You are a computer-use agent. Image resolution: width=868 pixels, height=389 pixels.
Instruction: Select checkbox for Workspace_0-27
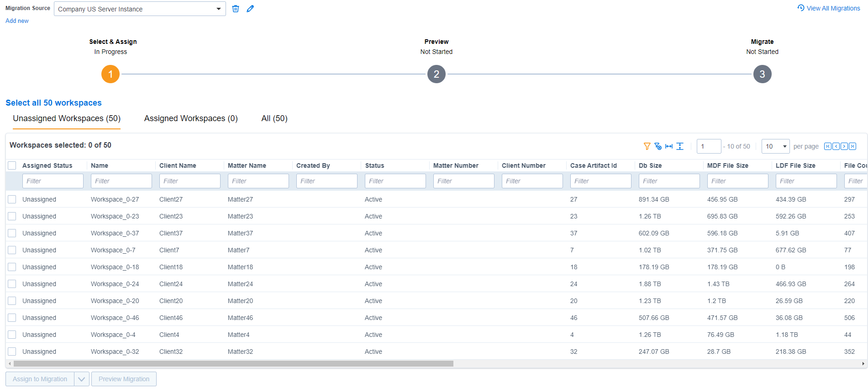12,199
